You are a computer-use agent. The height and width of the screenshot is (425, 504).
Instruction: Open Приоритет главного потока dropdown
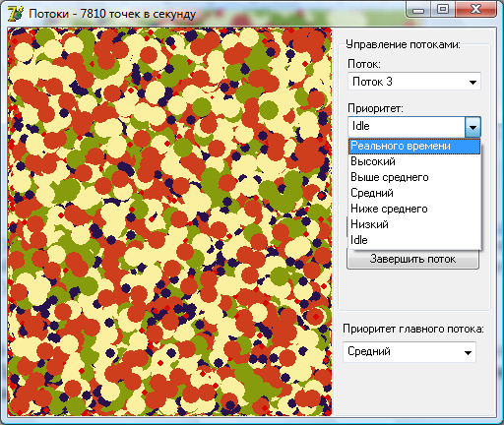(409, 352)
